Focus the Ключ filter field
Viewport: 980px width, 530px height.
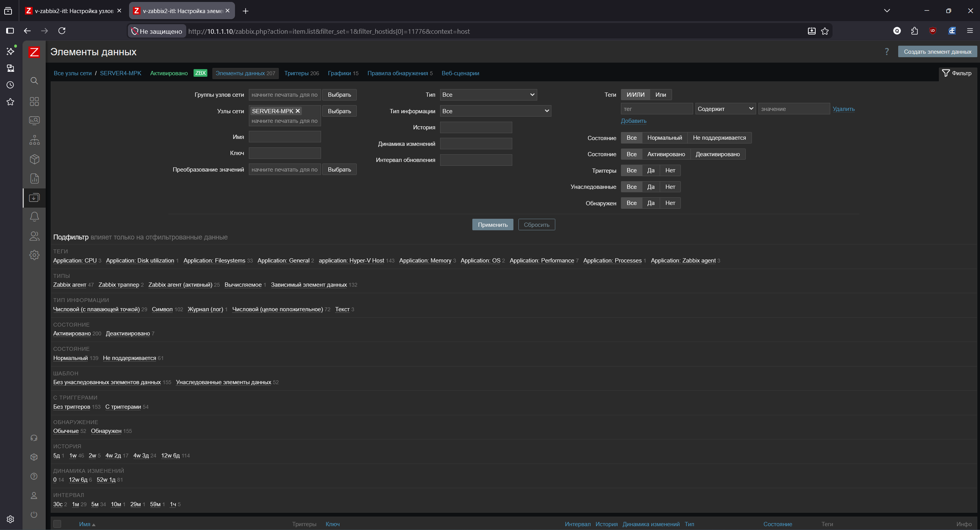pos(285,153)
